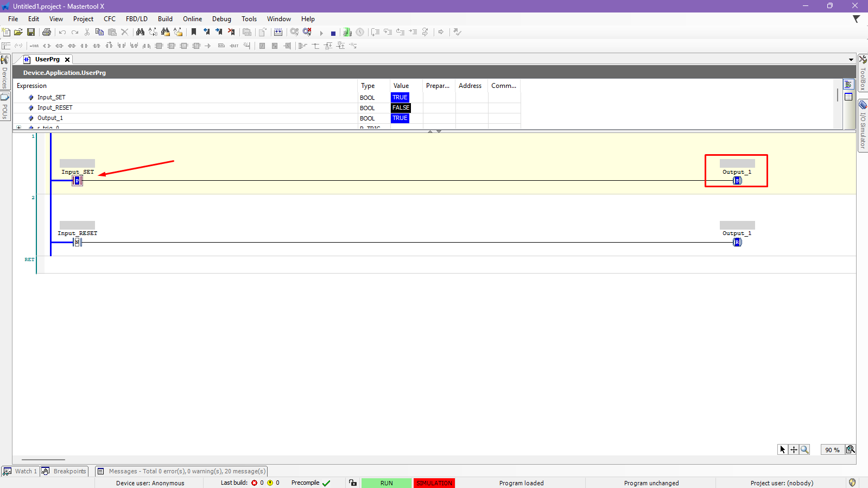This screenshot has width=868, height=488.
Task: Switch declaration editor to textual view
Action: coord(848,85)
